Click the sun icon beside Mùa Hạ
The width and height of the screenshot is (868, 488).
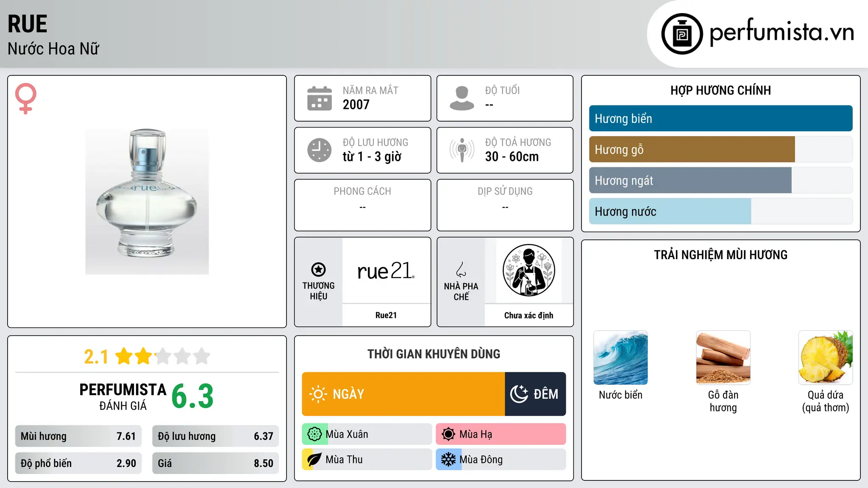[x=448, y=434]
